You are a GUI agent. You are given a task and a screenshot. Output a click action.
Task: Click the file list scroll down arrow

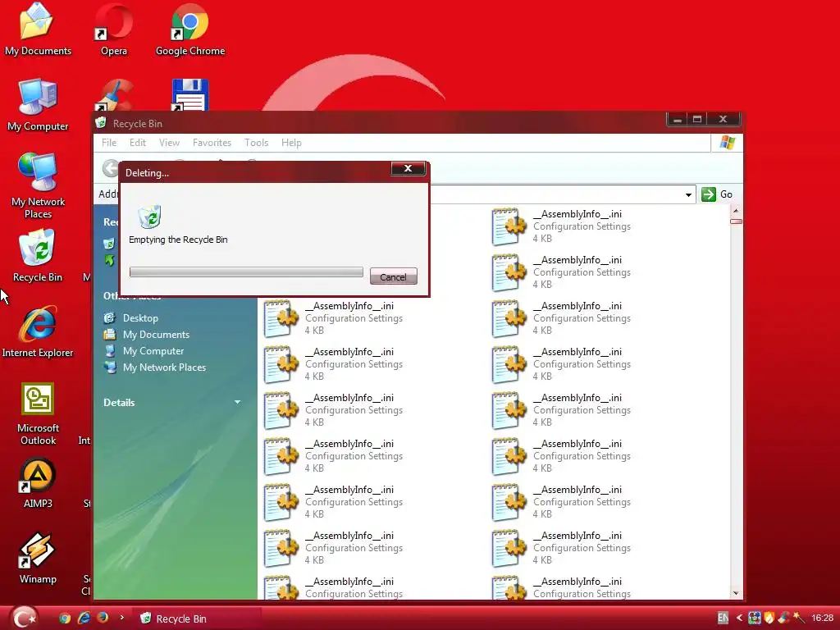click(736, 593)
